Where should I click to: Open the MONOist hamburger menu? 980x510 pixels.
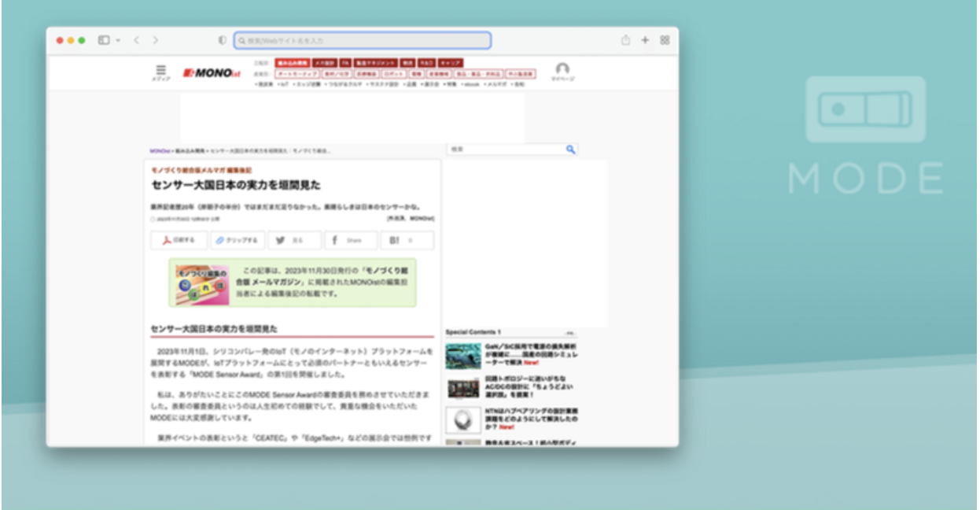coord(160,70)
